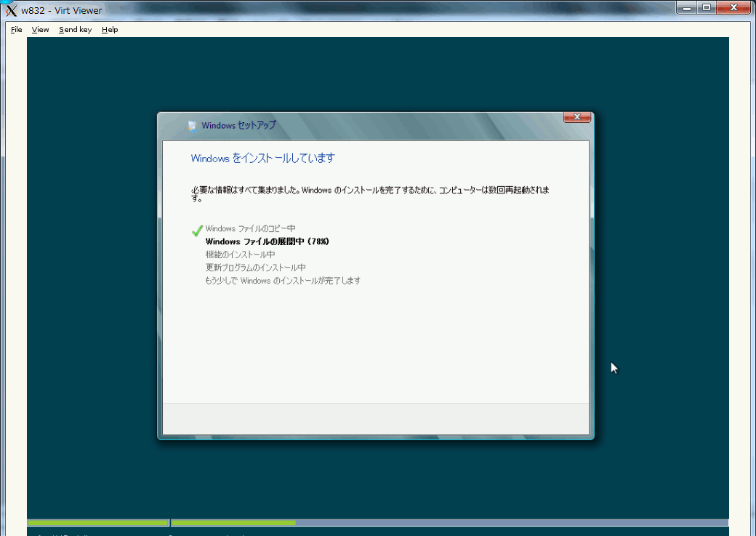
Task: Click the heading 'Windows をインストールしています'
Action: pos(262,159)
